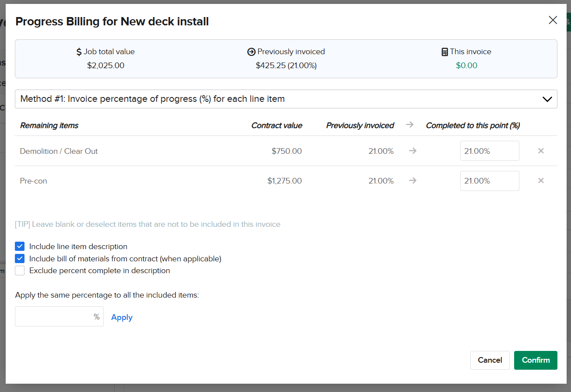Remove the Pre-con line item

click(x=541, y=180)
